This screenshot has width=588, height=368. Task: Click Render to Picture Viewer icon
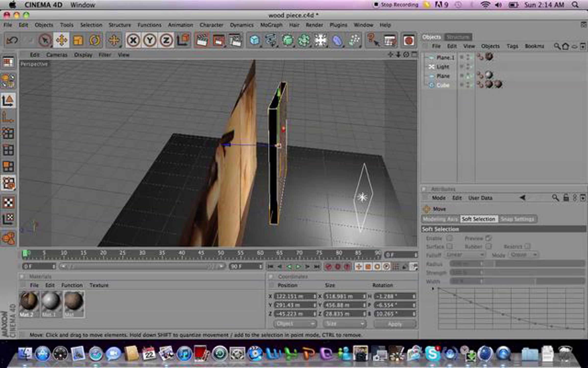click(218, 40)
